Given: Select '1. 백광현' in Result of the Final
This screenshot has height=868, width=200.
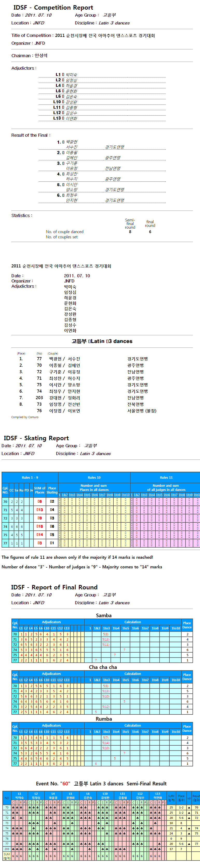Looking at the screenshot, I should point(67,142).
